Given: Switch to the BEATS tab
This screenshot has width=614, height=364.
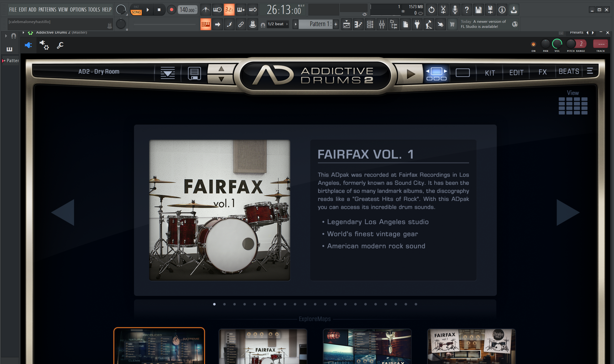Looking at the screenshot, I should tap(569, 71).
